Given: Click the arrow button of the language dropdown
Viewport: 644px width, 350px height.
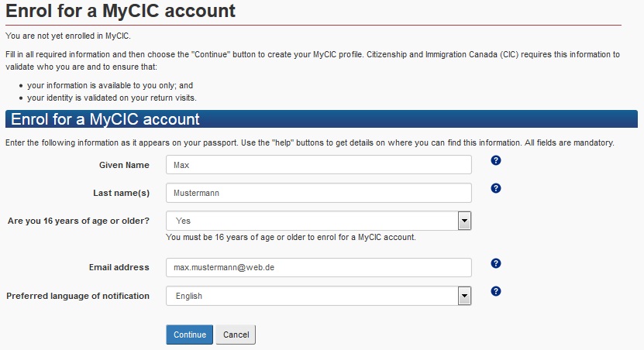Looking at the screenshot, I should [x=464, y=296].
